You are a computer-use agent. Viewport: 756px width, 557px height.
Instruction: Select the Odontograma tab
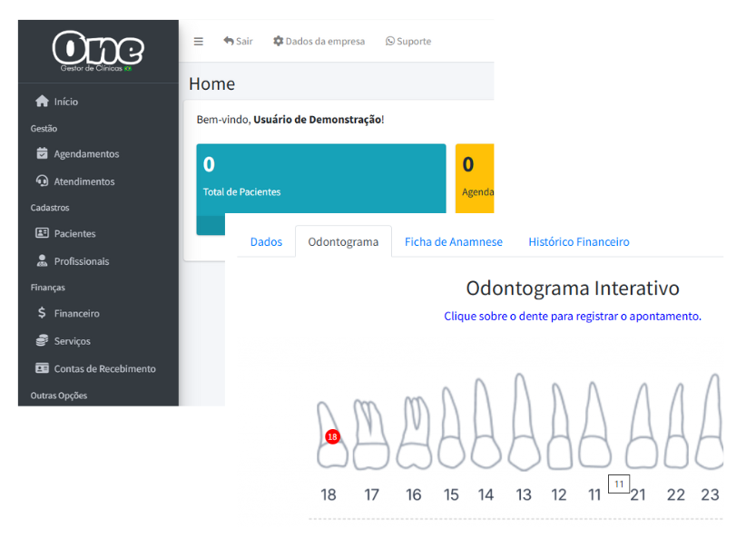point(343,242)
